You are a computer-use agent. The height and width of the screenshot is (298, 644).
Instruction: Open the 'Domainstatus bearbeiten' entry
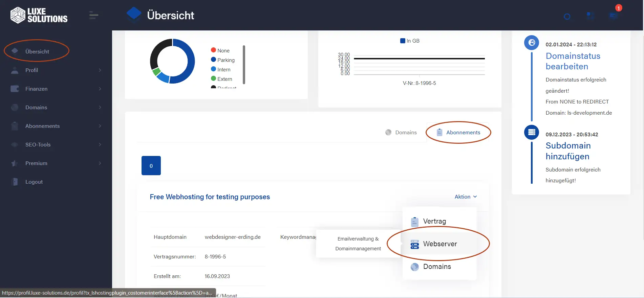coord(573,61)
